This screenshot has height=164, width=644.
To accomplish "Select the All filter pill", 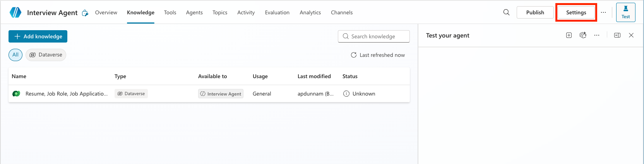I will point(15,55).
